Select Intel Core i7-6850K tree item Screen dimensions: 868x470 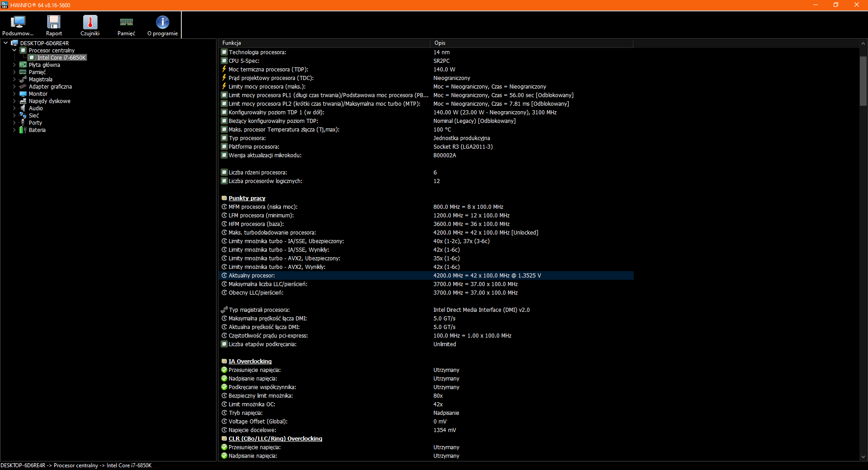click(x=61, y=58)
